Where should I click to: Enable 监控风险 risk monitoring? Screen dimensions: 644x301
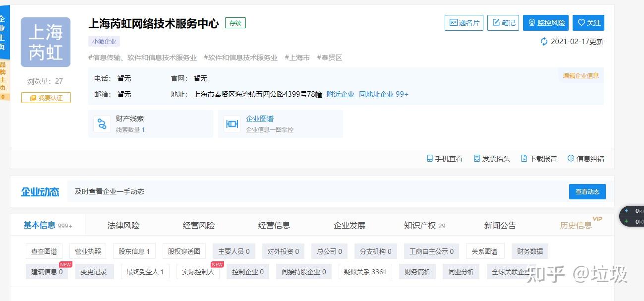(x=546, y=23)
